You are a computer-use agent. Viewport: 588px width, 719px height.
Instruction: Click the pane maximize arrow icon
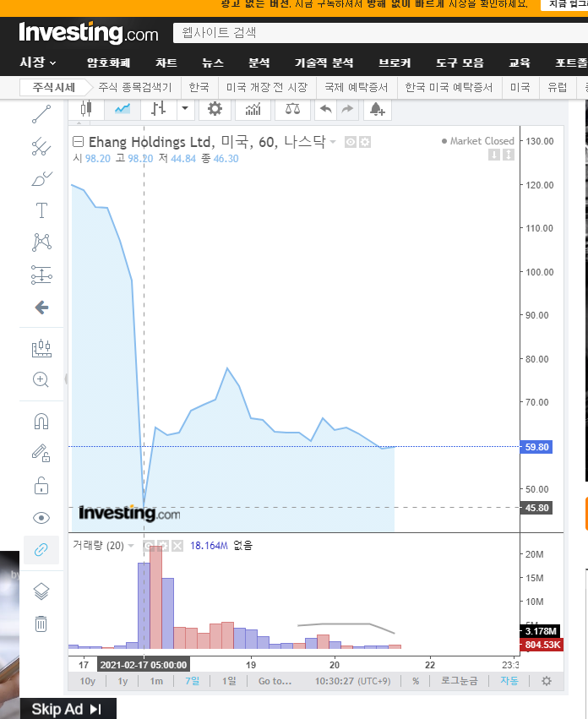[509, 155]
